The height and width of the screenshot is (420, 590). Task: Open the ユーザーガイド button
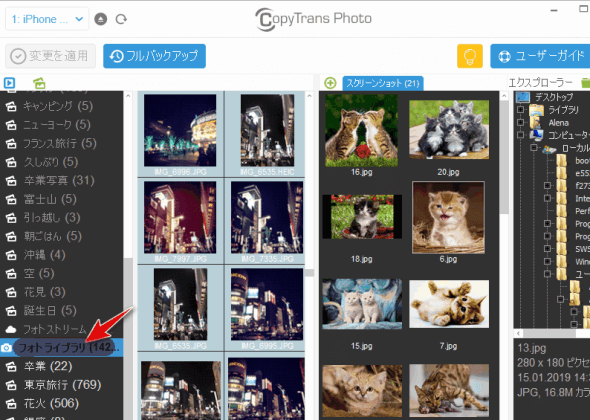(540, 56)
